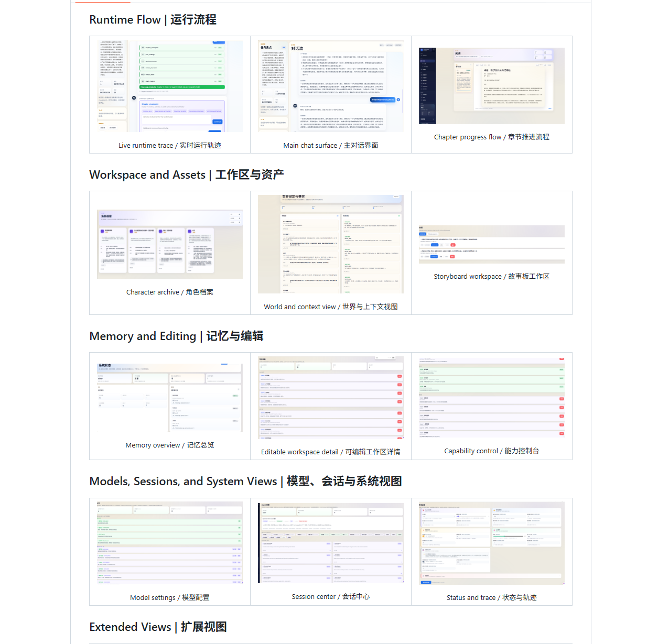Click the 'Storyboard workspace / 故事板工作区' caption text

(491, 277)
